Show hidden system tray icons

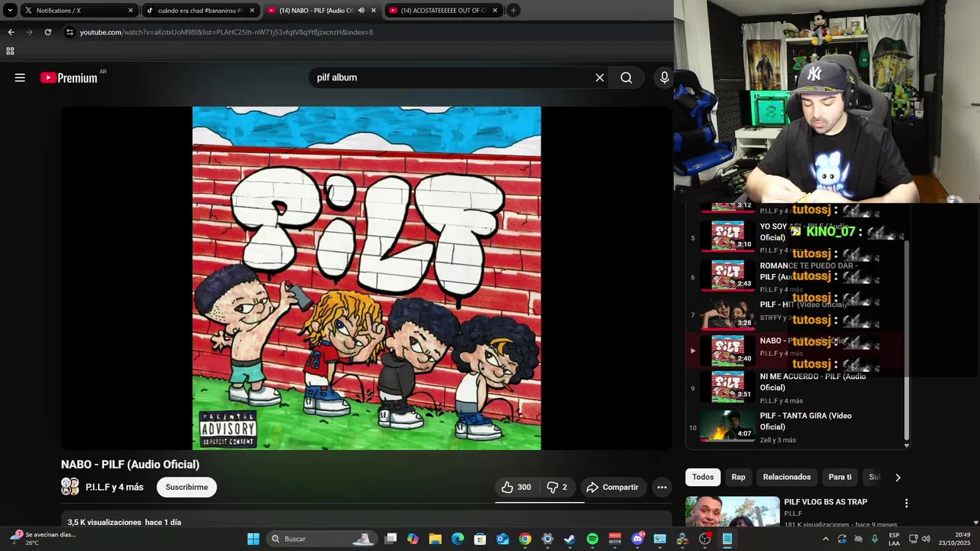pyautogui.click(x=825, y=539)
